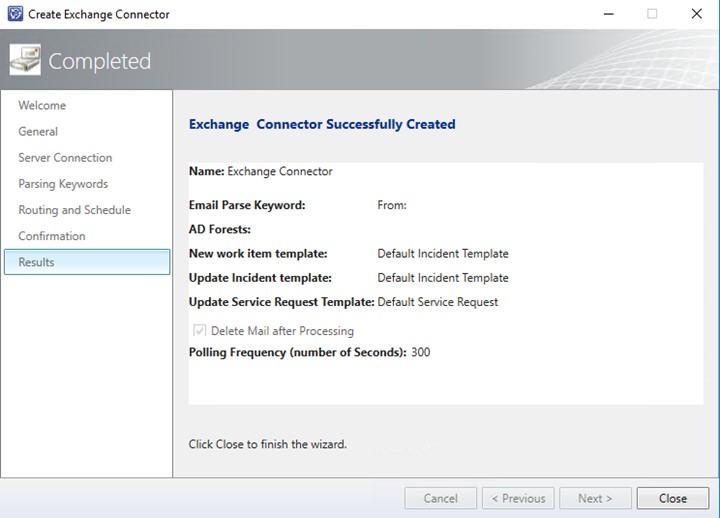Close the window using title bar X
720x518 pixels.
[697, 14]
